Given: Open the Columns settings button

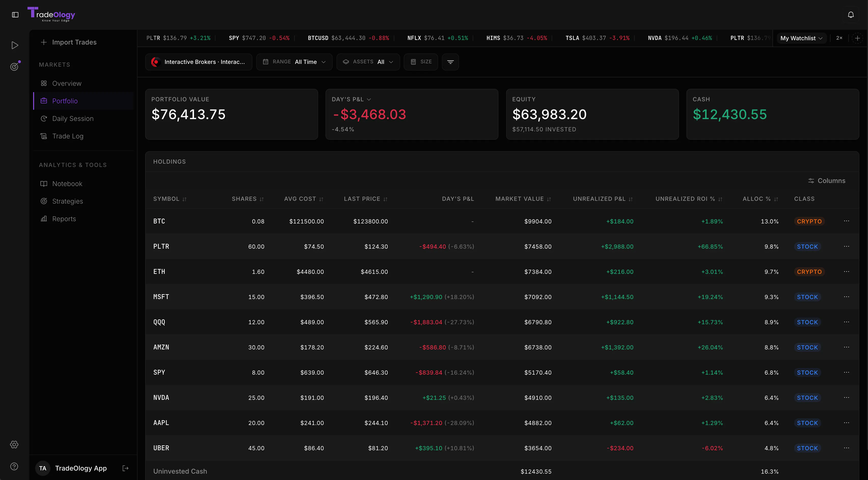Looking at the screenshot, I should (x=826, y=181).
